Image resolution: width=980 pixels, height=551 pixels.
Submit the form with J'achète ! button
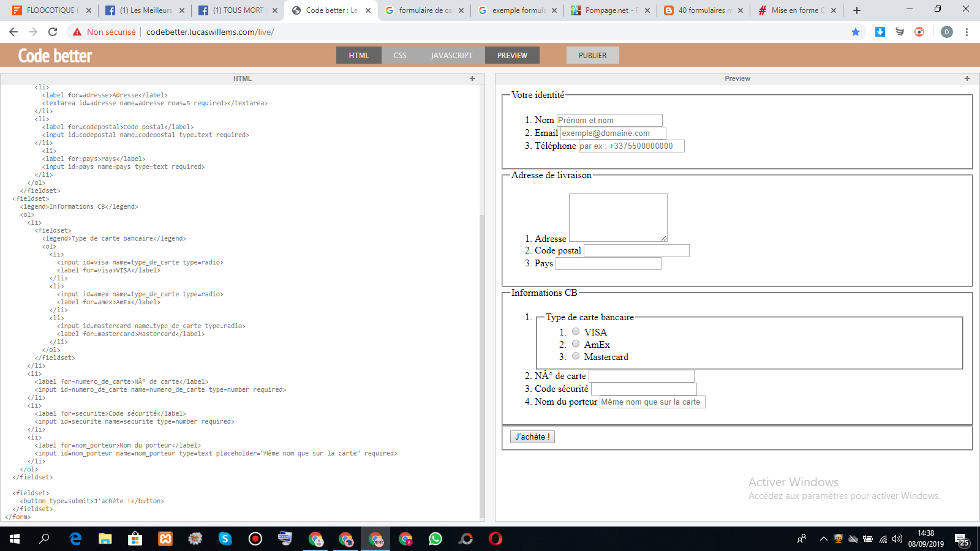[x=532, y=437]
